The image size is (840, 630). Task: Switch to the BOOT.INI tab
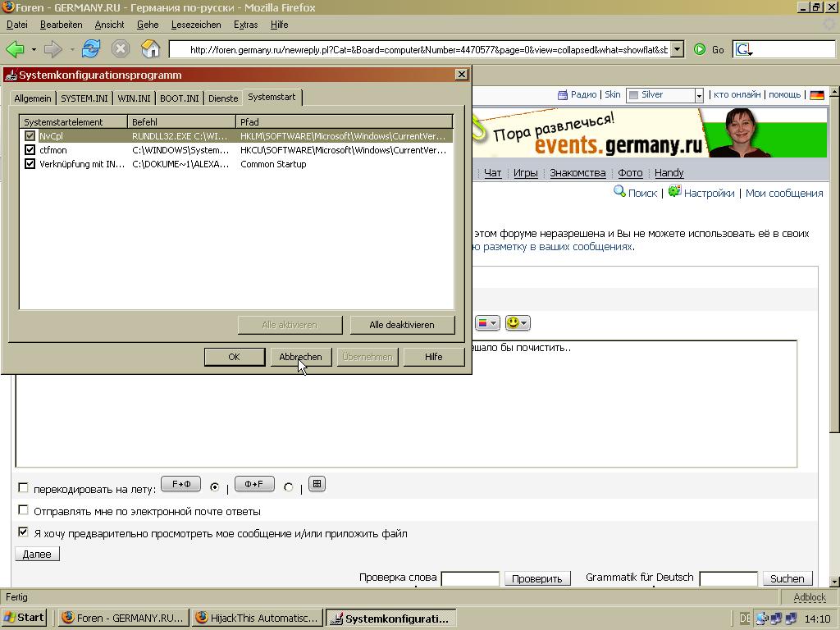180,98
